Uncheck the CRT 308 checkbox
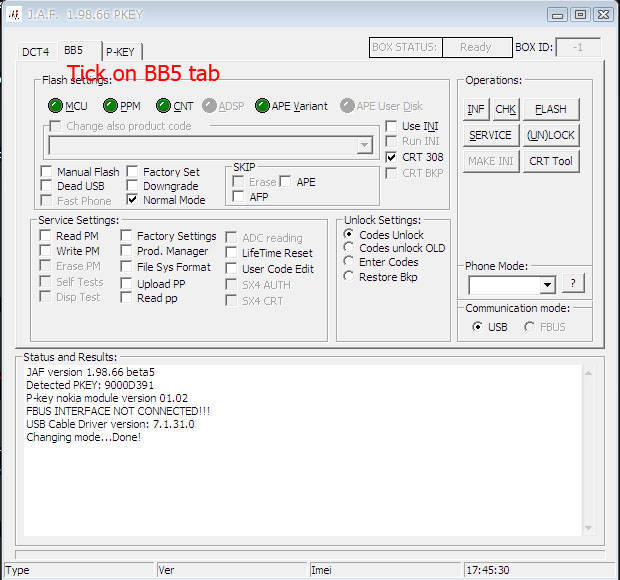The width and height of the screenshot is (620, 580). coord(391,157)
